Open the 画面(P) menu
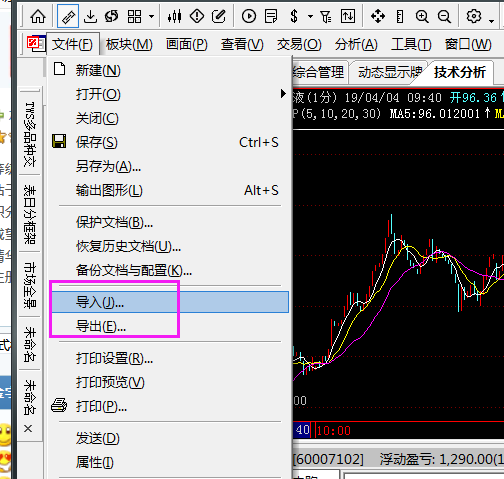 click(x=187, y=44)
